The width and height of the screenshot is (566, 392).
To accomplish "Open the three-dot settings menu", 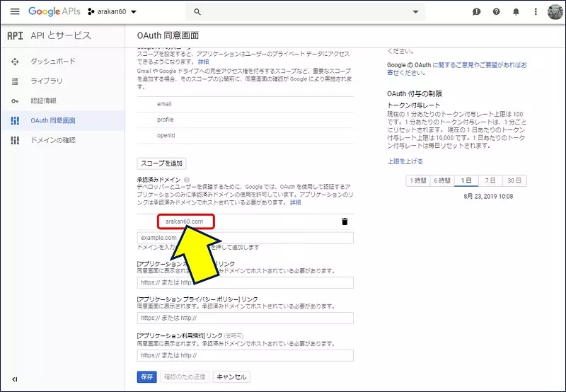I will click(x=536, y=11).
